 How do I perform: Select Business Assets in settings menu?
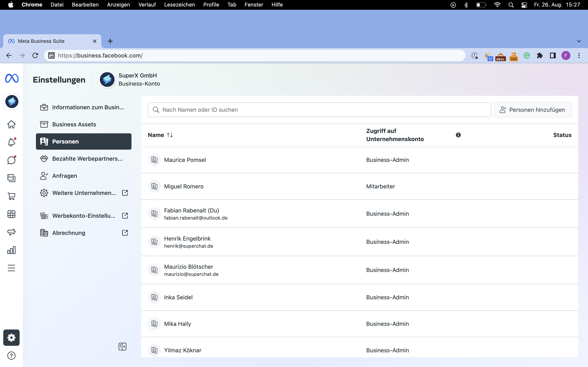(74, 124)
